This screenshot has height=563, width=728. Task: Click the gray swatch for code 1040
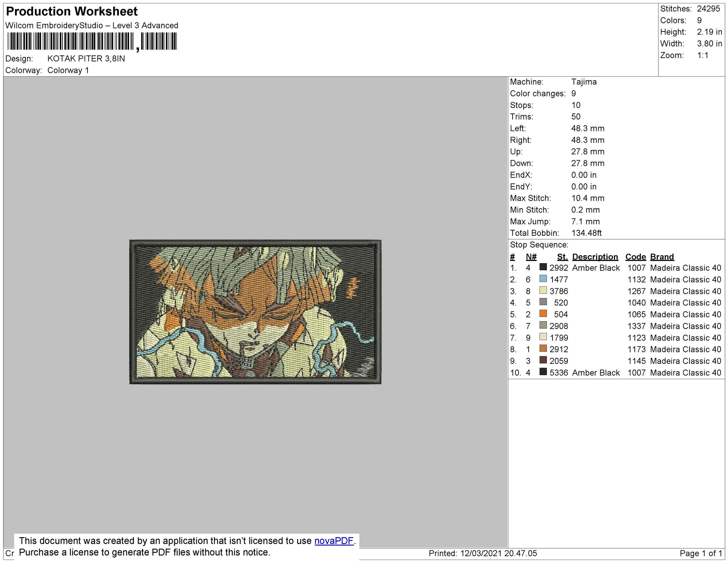543,302
